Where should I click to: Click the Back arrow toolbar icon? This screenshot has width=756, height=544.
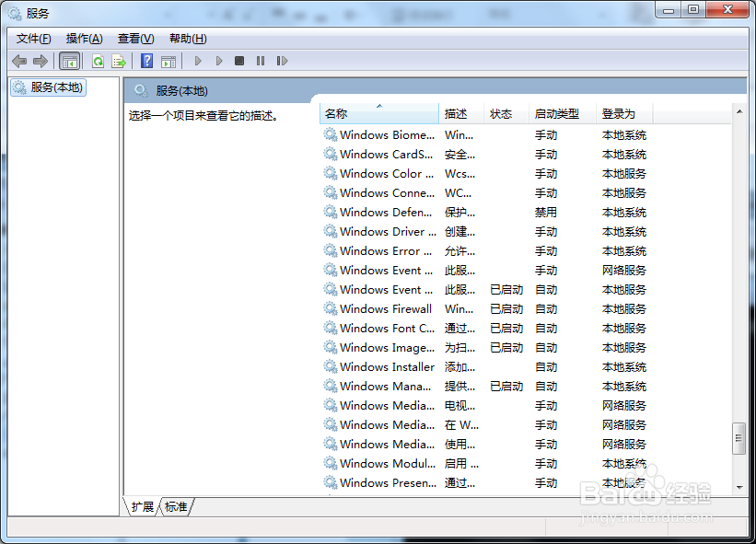(x=19, y=61)
